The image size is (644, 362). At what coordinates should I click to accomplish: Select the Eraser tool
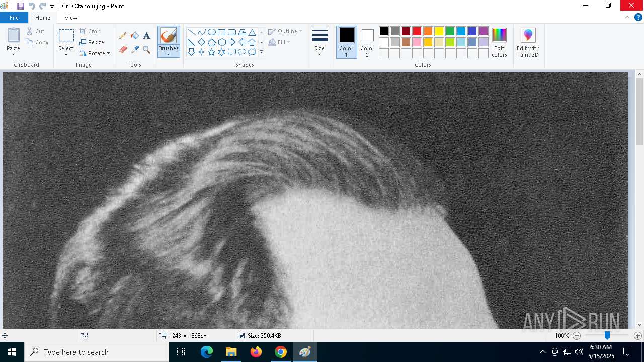[x=123, y=49]
